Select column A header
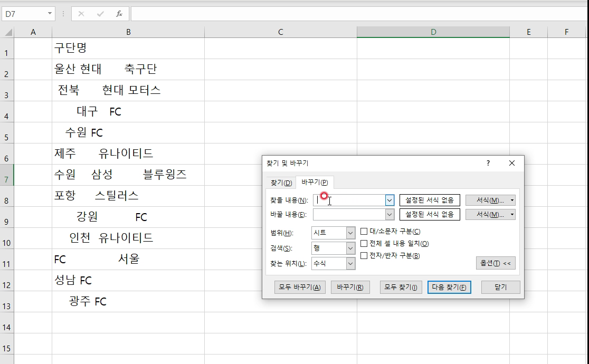 [x=33, y=32]
